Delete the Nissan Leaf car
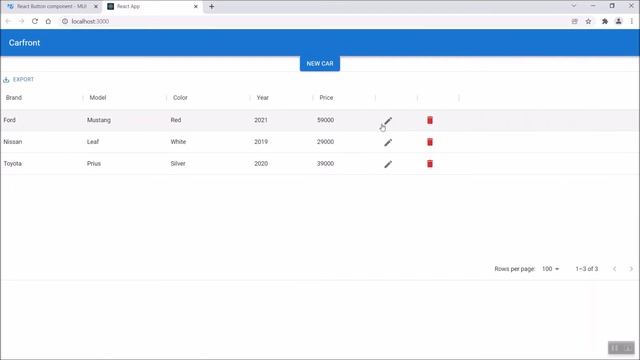Image resolution: width=640 pixels, height=360 pixels. click(x=430, y=142)
